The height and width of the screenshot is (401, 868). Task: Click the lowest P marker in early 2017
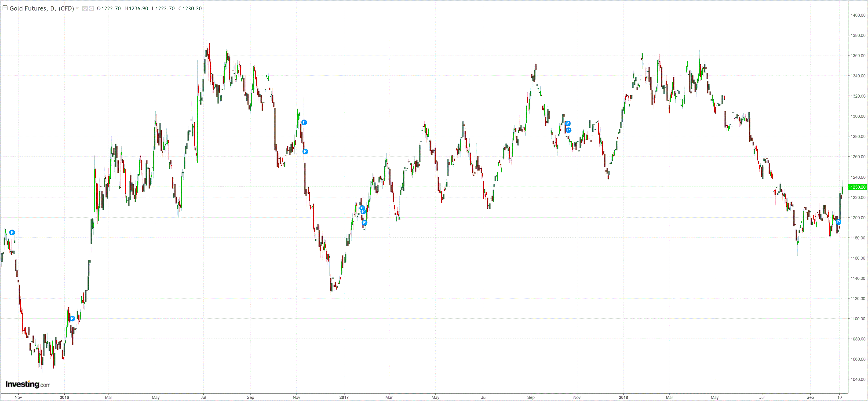364,222
